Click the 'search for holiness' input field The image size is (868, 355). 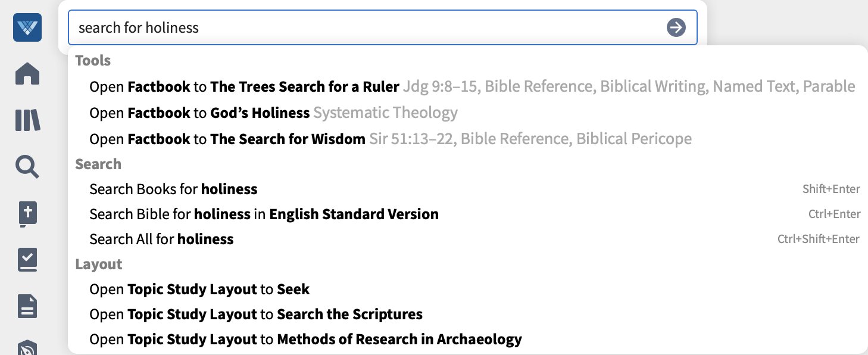382,27
